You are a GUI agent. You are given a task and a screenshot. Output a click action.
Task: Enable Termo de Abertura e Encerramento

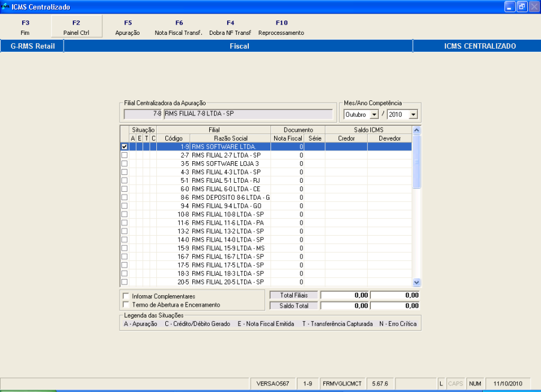pos(126,305)
